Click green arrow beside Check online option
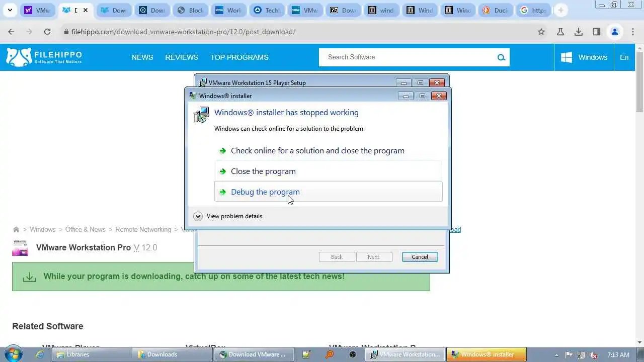The width and height of the screenshot is (644, 362). 222,151
